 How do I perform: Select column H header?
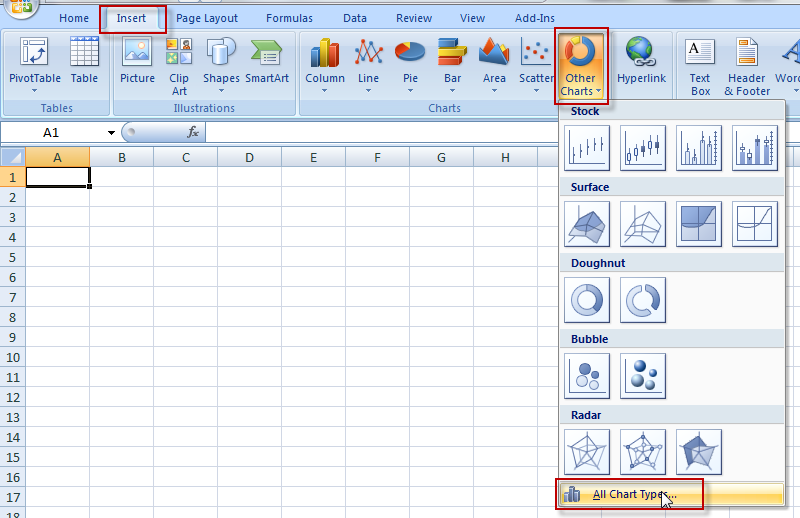point(505,157)
